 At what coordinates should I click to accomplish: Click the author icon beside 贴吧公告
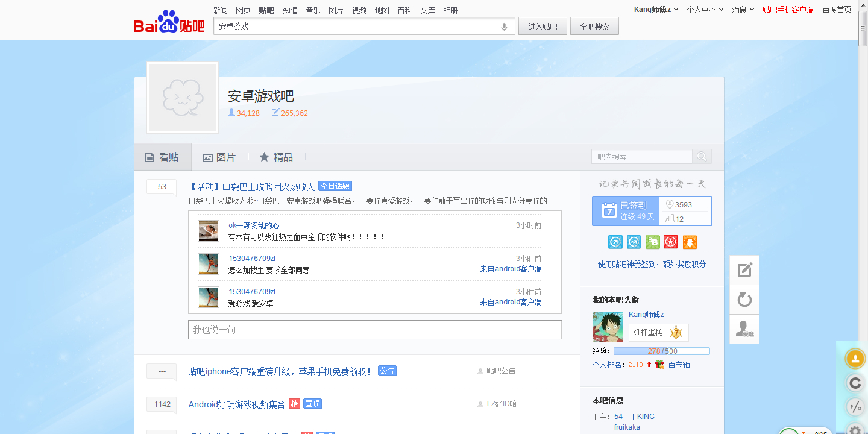pyautogui.click(x=480, y=371)
